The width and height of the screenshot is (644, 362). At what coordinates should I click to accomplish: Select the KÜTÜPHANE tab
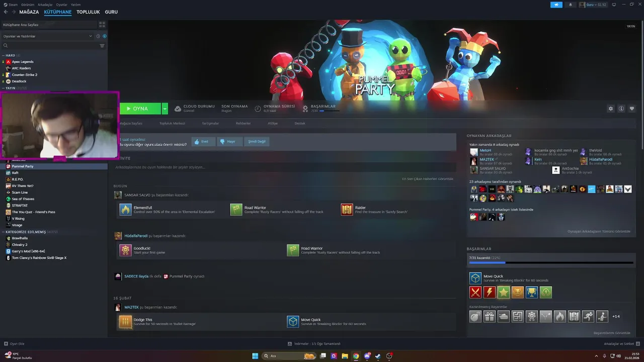58,12
